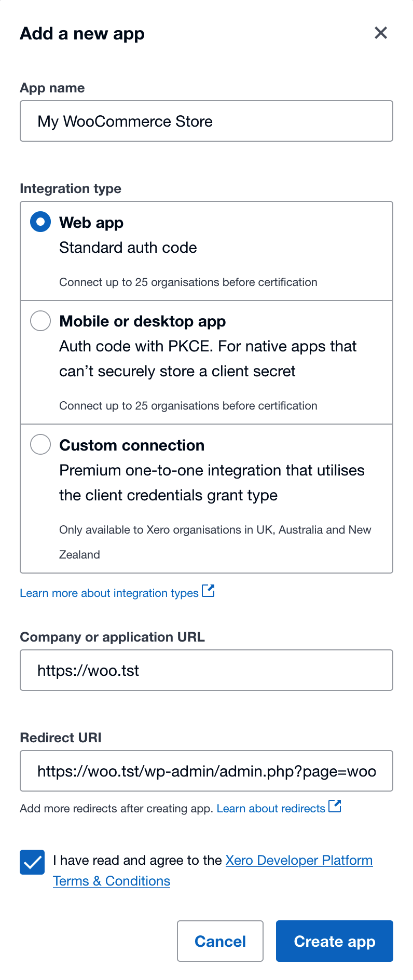Click the external link icon next to Learn about redirects

[335, 806]
